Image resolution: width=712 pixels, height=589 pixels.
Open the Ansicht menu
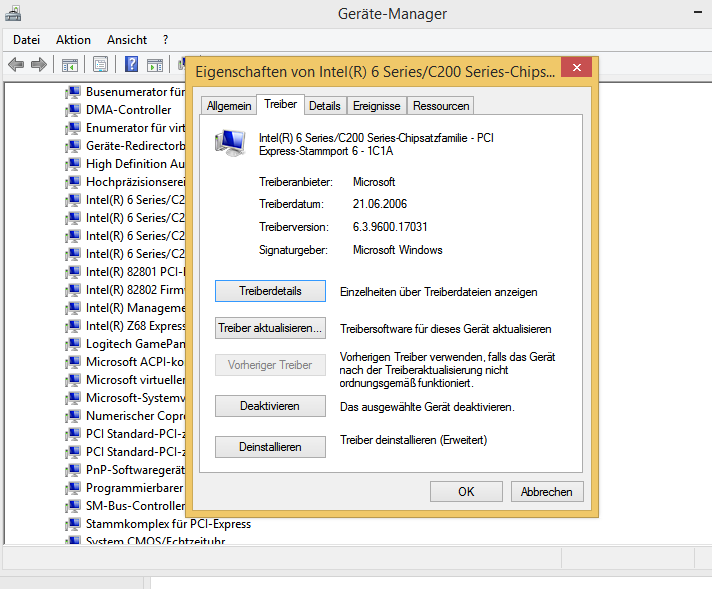pyautogui.click(x=127, y=40)
